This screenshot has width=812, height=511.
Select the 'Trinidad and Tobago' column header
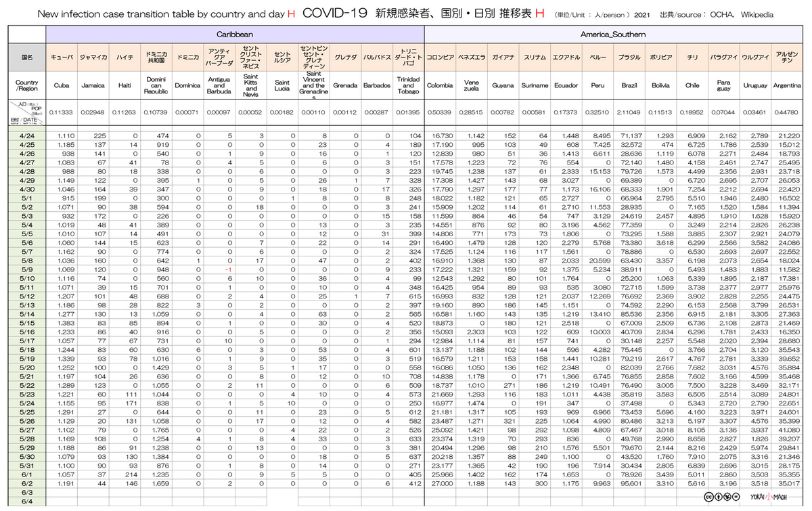(x=409, y=86)
